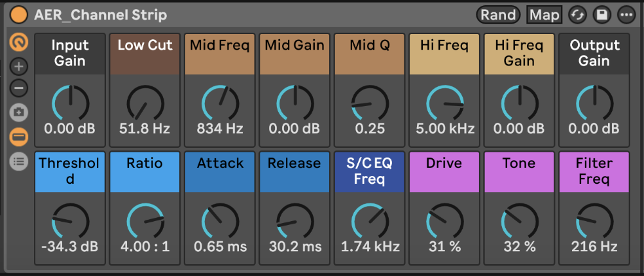Click the macro variations snapshot camera icon
This screenshot has height=276, width=644.
coord(19,112)
